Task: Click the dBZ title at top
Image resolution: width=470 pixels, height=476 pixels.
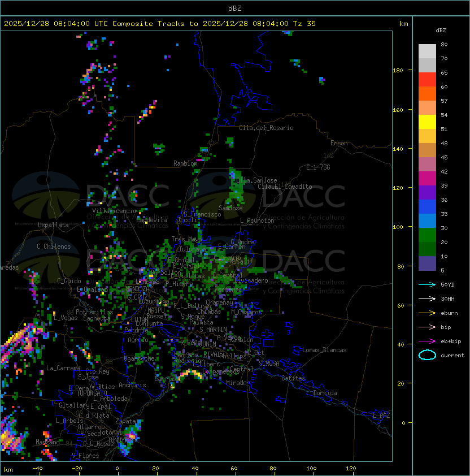Action: pyautogui.click(x=235, y=8)
